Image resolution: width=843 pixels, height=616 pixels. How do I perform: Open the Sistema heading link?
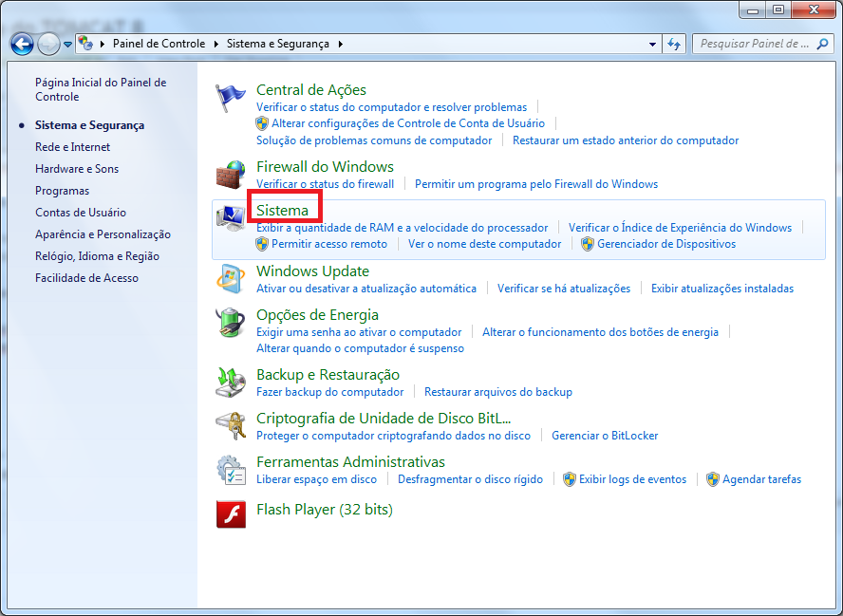tap(282, 210)
